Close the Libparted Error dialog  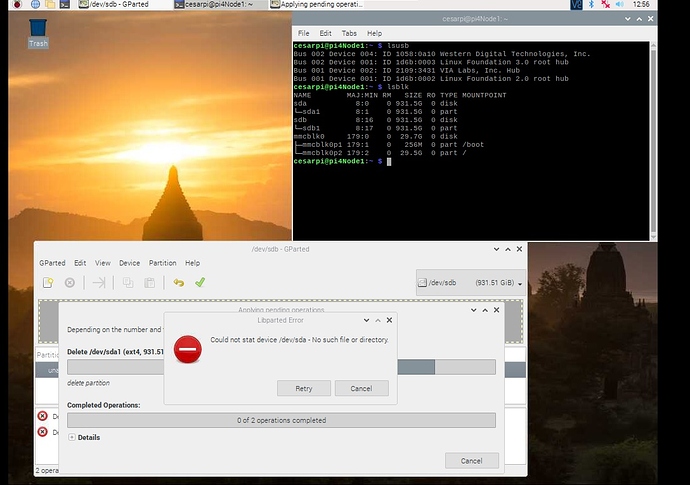tap(389, 320)
